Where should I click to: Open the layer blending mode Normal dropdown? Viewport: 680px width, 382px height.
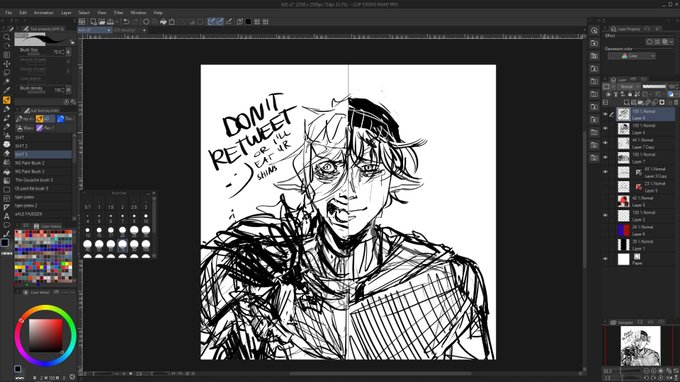629,87
